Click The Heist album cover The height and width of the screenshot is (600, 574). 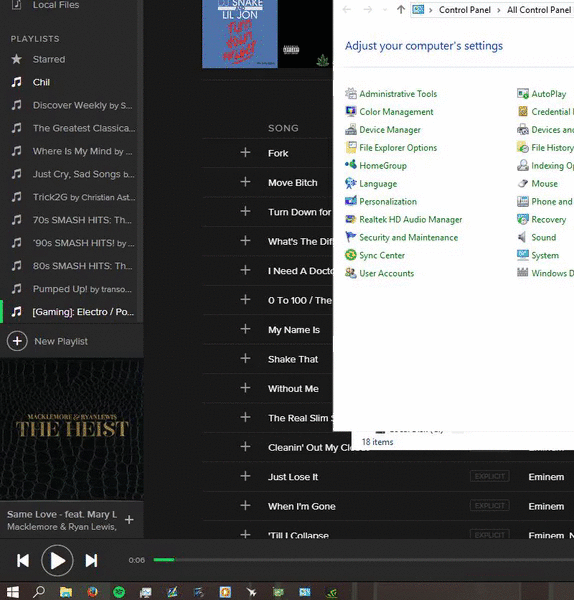point(72,429)
